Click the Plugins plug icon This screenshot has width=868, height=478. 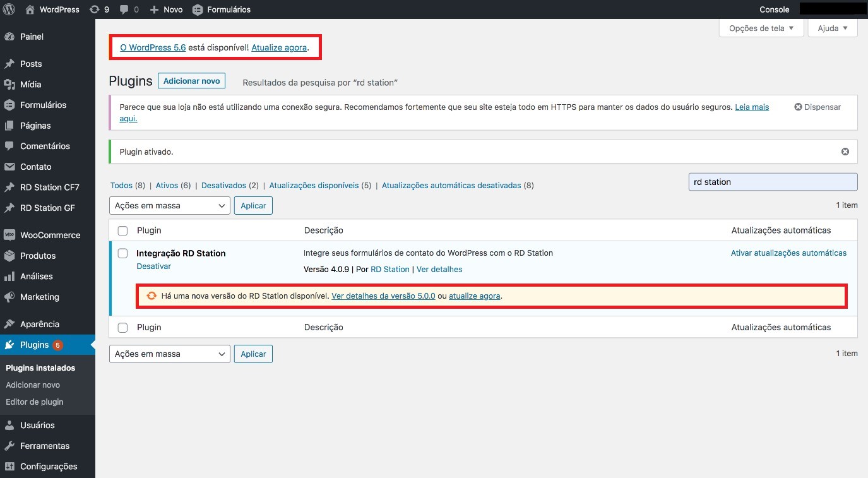9,345
